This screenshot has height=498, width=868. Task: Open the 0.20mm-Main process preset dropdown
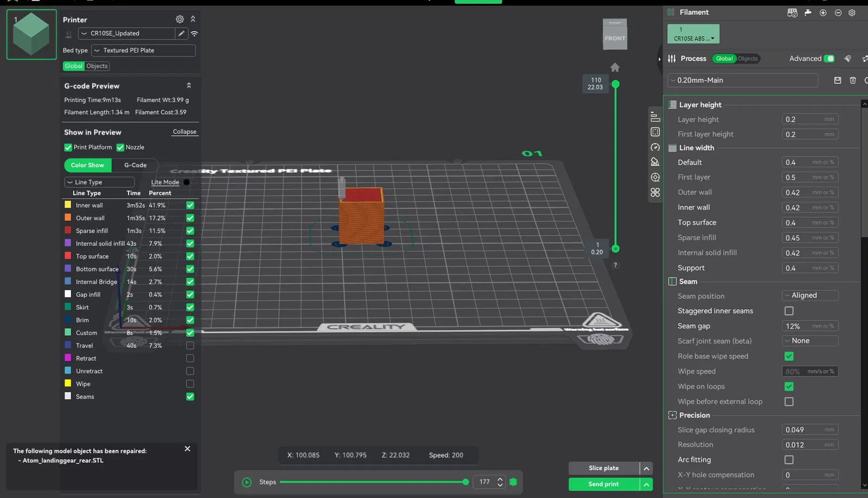point(743,80)
